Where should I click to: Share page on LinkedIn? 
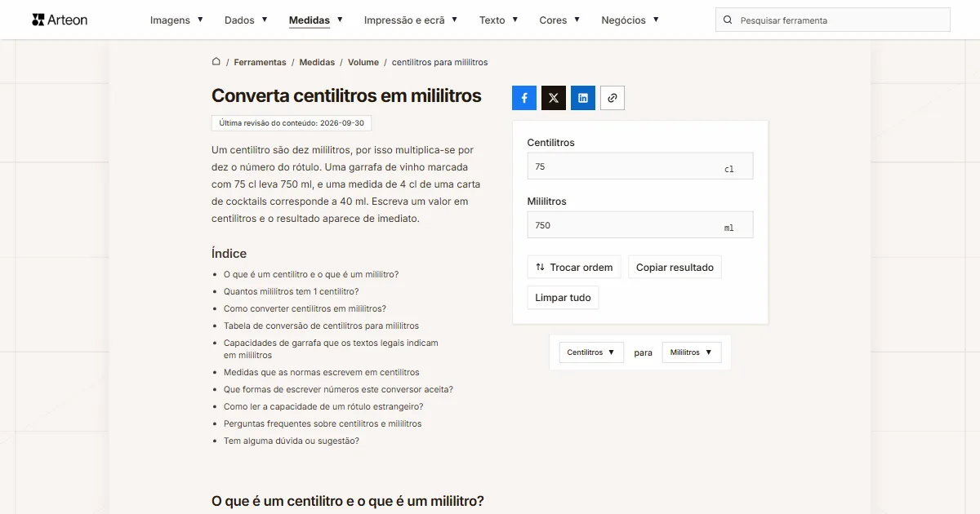click(583, 98)
